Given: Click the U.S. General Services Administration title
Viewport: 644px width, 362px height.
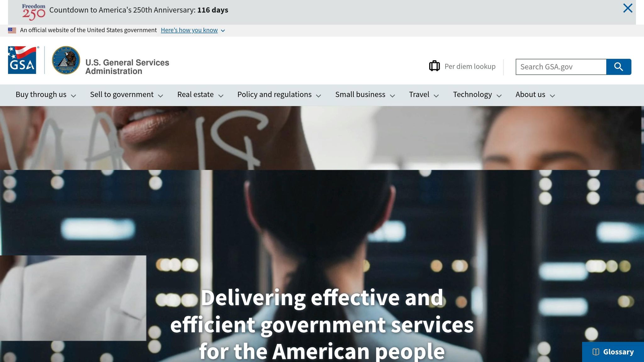Looking at the screenshot, I should (127, 67).
